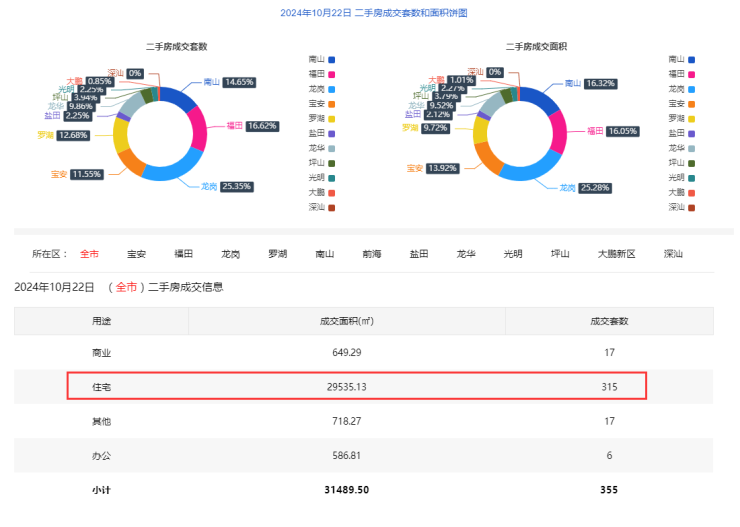This screenshot has height=527, width=740.
Task: Toggle 坪山 in the 成交面积 chart legend
Action: pyautogui.click(x=682, y=163)
